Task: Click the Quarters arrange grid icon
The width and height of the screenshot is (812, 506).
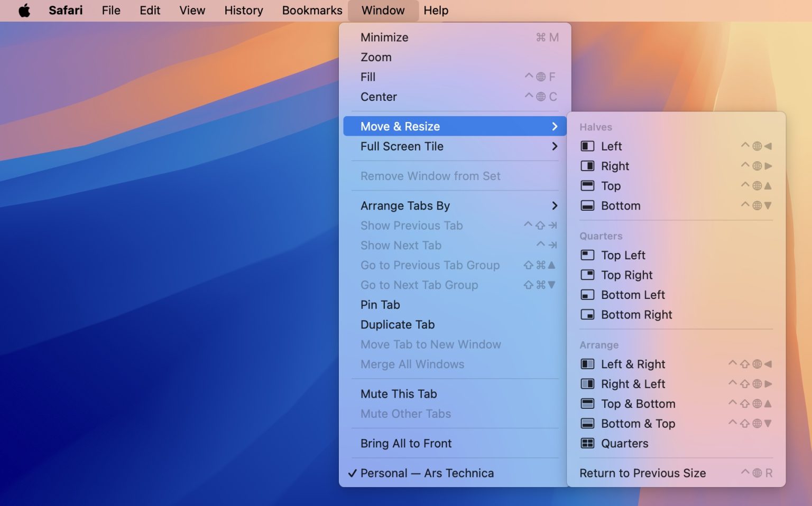Action: (x=587, y=443)
